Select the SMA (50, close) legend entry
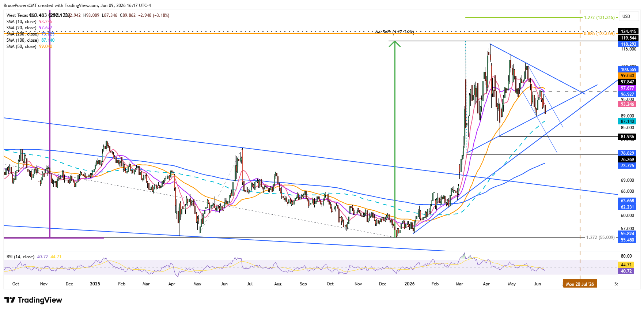This screenshot has width=644, height=311. [29, 46]
